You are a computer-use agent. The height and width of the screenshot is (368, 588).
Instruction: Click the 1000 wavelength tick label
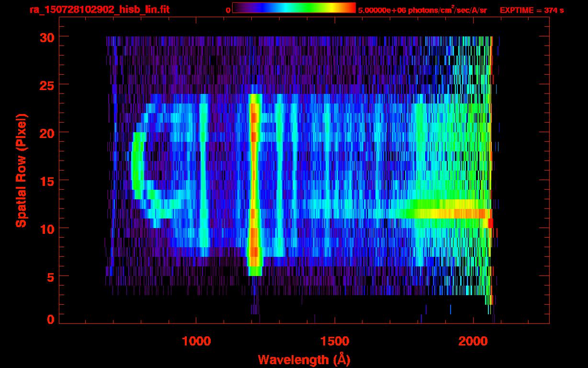(x=196, y=341)
